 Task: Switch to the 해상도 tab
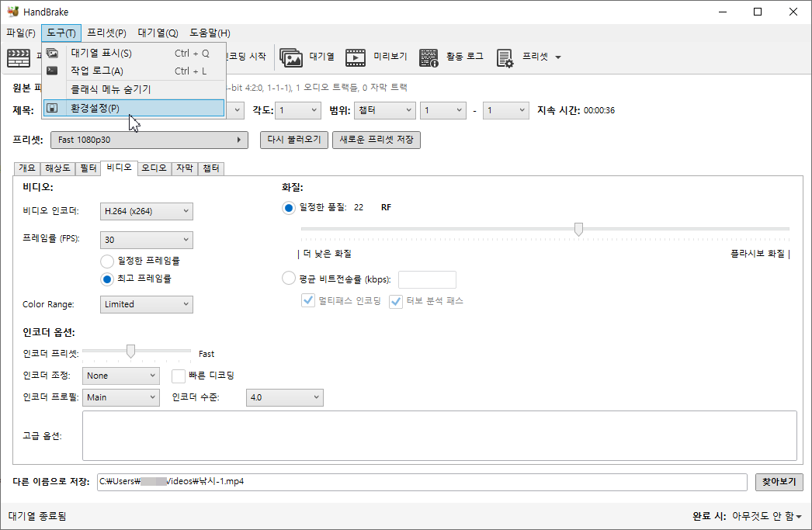(57, 168)
